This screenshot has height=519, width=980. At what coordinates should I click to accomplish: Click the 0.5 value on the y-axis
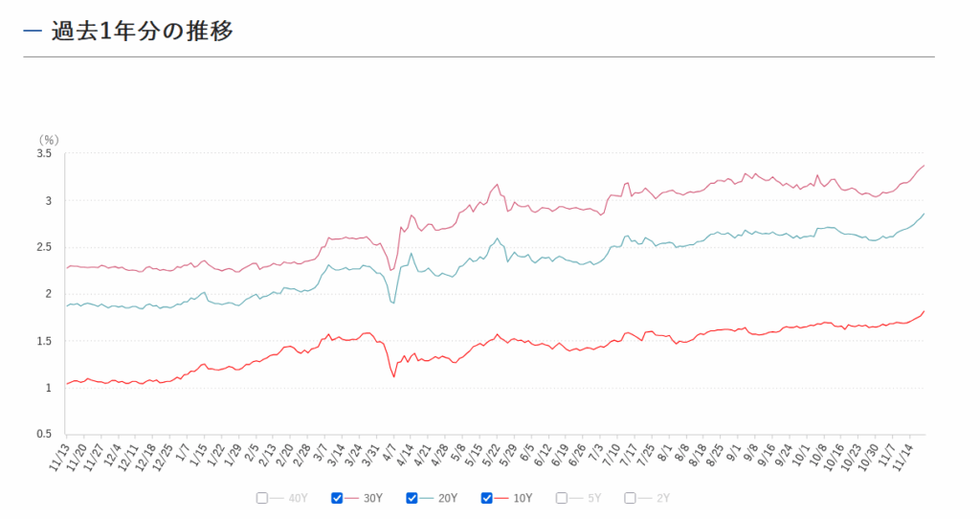(x=45, y=434)
